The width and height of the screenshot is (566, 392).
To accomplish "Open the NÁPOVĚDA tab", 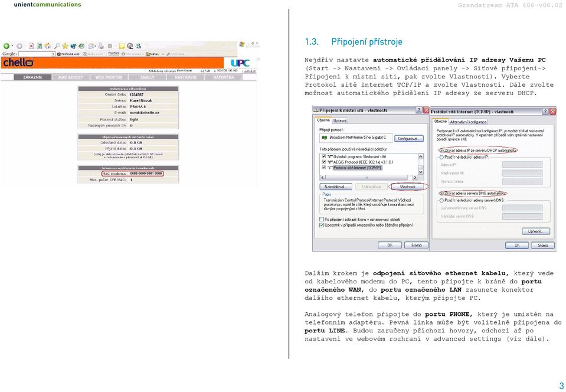I will [224, 77].
